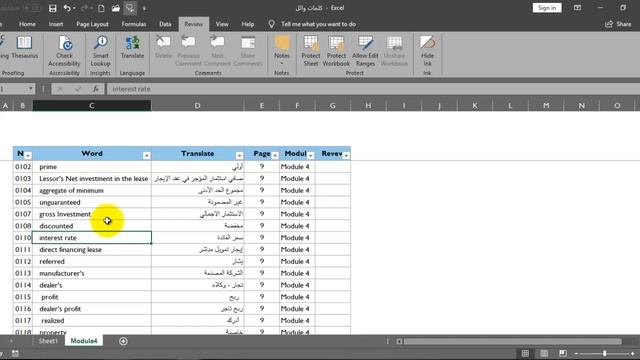Open the Insert ribbon tab
Image resolution: width=640 pixels, height=360 pixels.
tap(56, 24)
